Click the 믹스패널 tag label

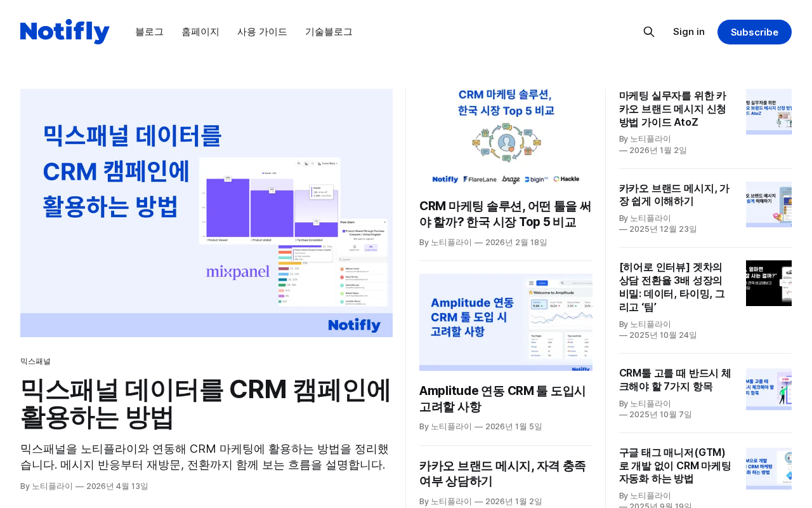tap(36, 361)
